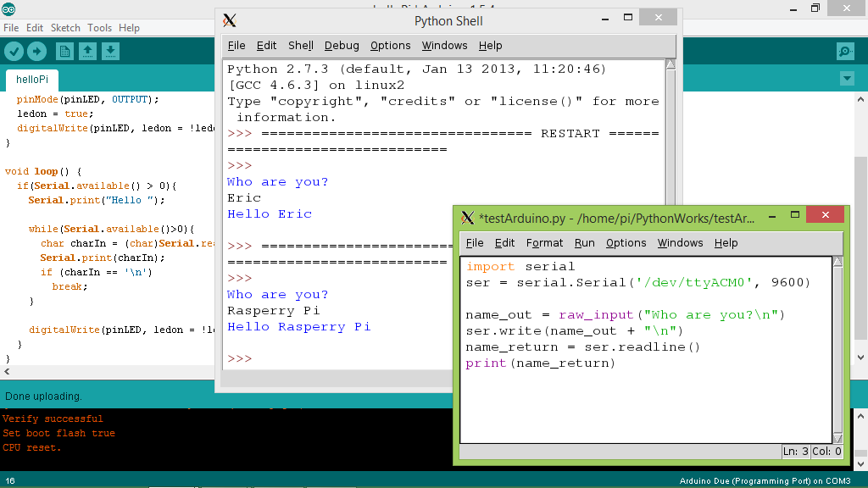This screenshot has height=488, width=868.
Task: Click 'Ln: 3' indicator in editor status bar
Action: (795, 452)
